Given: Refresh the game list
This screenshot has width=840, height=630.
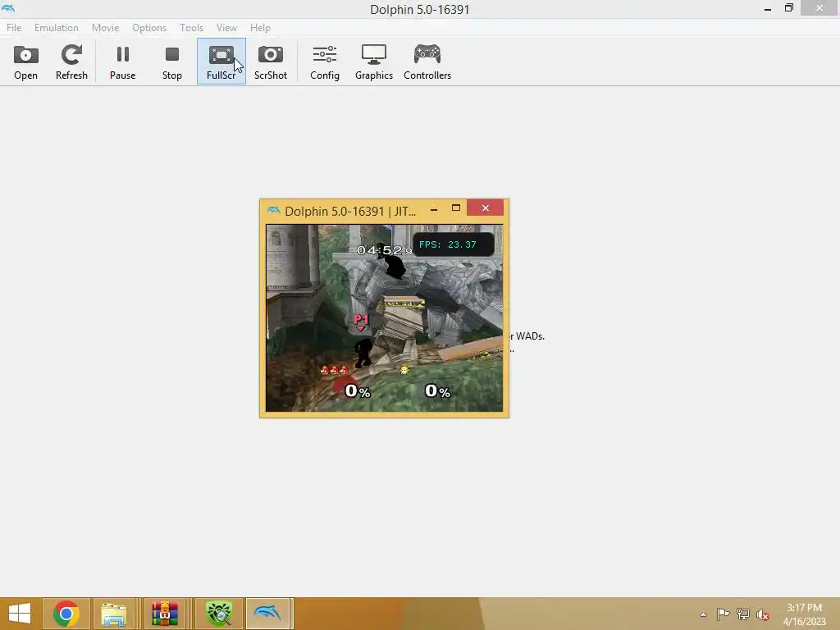Looking at the screenshot, I should click(x=71, y=62).
